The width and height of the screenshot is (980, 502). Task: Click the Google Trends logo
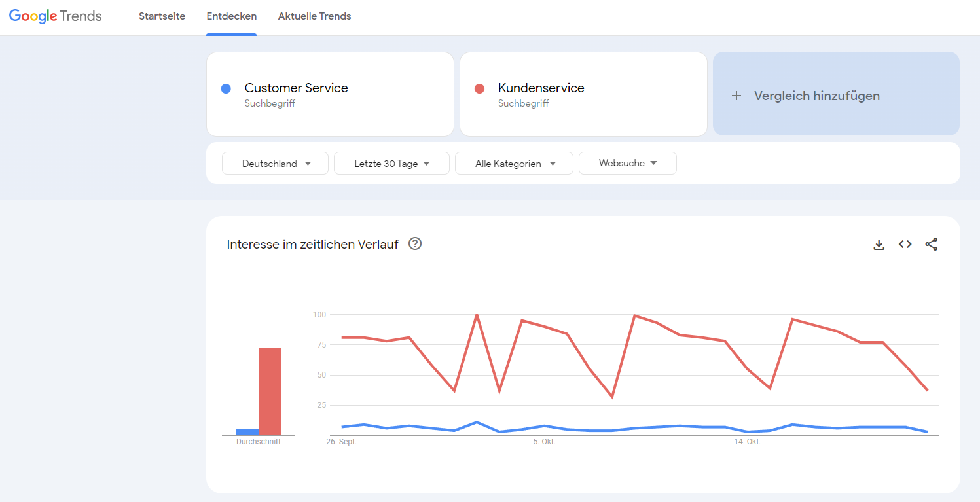coord(56,16)
